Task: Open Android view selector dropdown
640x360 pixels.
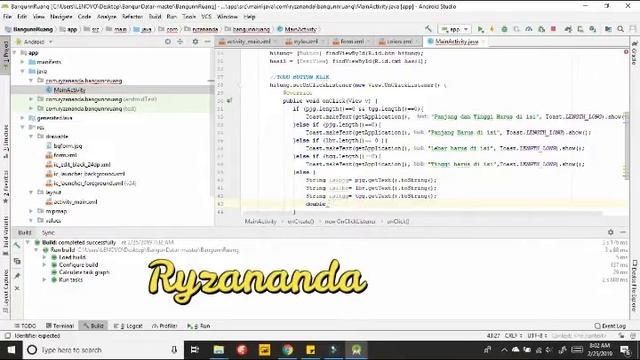Action: (34, 42)
